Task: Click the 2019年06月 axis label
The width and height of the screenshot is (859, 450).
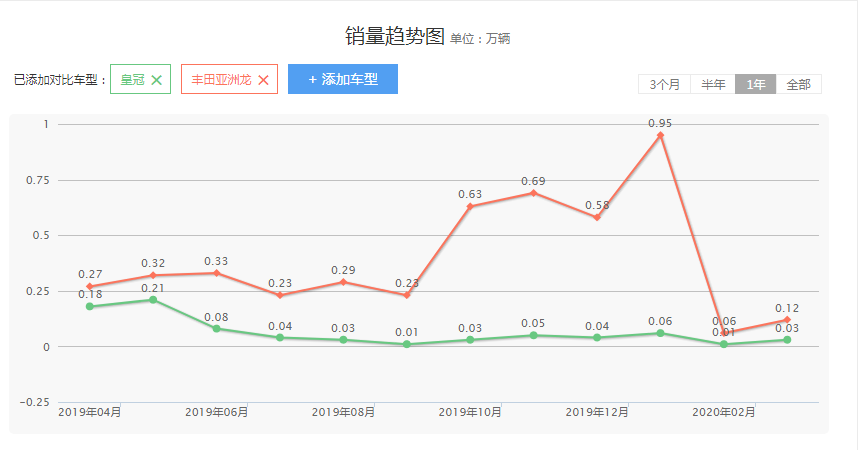Action: (x=216, y=412)
